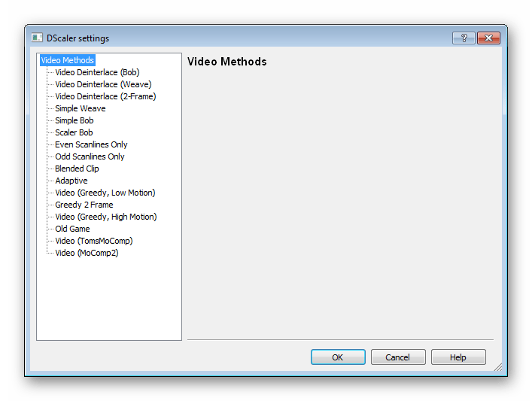
Task: Choose the Blended Clip method
Action: click(x=77, y=169)
